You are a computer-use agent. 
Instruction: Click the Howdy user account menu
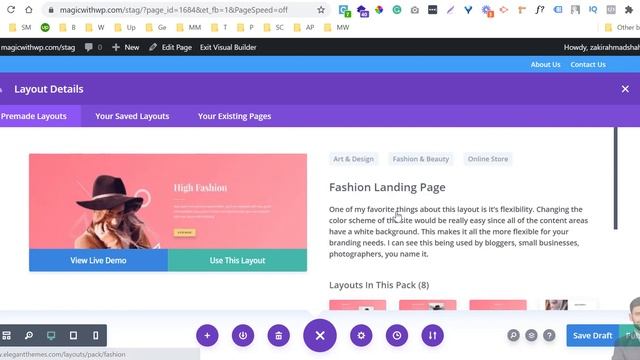pos(602,47)
